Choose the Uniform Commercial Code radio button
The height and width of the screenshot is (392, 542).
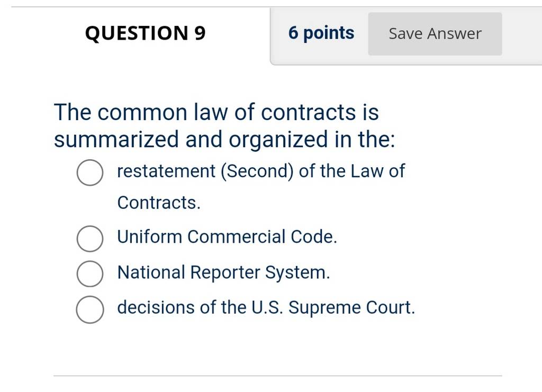pyautogui.click(x=90, y=239)
